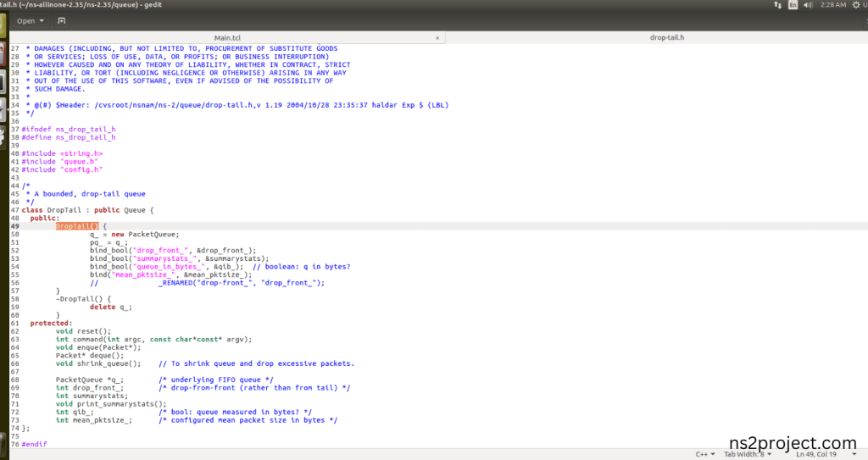Click bind_bool "queue_in_bytes_" line
The height and width of the screenshot is (460, 868).
pos(166,266)
